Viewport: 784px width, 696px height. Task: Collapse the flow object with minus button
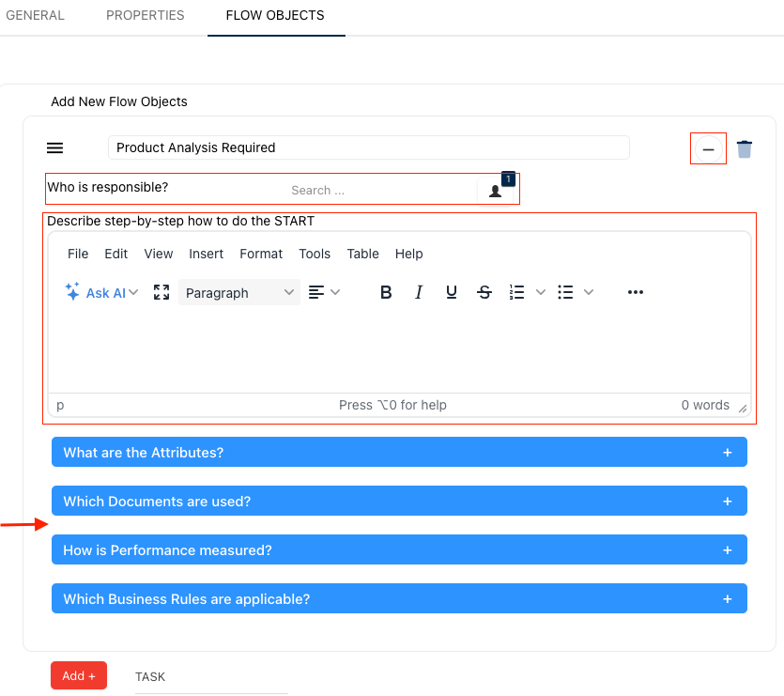[708, 149]
